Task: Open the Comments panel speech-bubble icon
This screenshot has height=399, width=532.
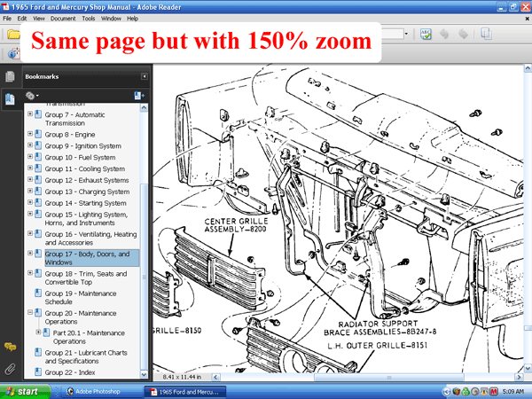Action: [10, 347]
